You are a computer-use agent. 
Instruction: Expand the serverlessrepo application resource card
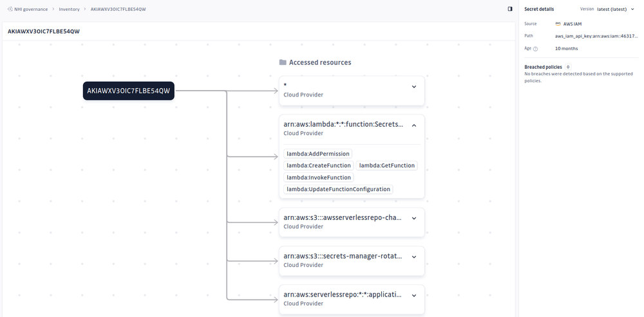(x=414, y=296)
